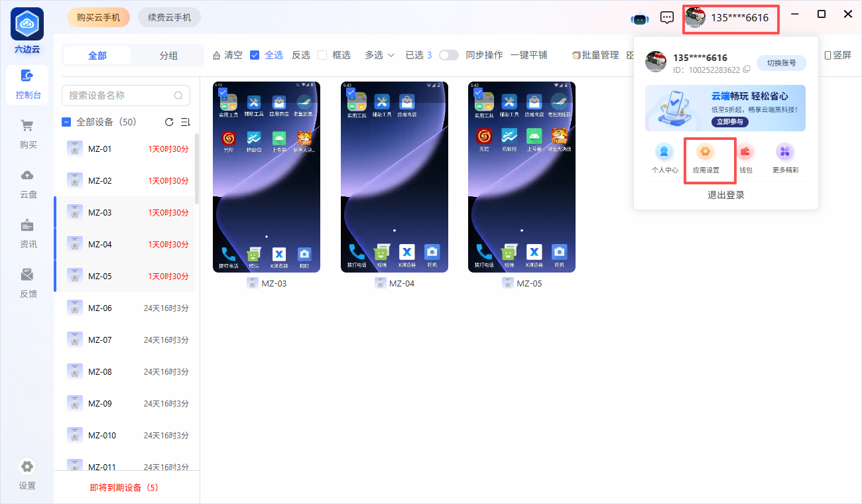
Task: Click the 切换账号 button
Action: click(781, 63)
